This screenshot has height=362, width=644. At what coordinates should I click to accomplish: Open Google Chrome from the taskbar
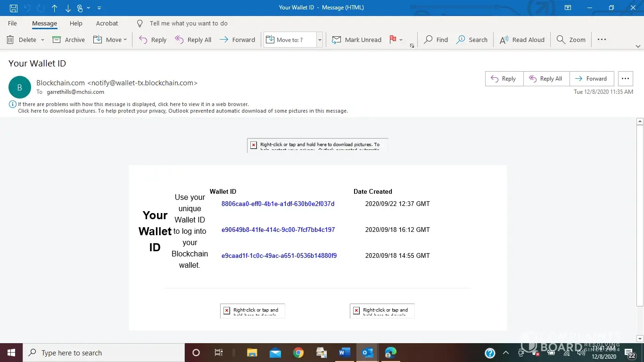point(298,353)
